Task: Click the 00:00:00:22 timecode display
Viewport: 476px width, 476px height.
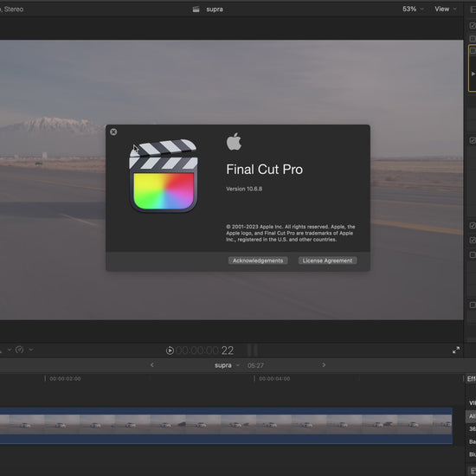Action: pos(204,351)
